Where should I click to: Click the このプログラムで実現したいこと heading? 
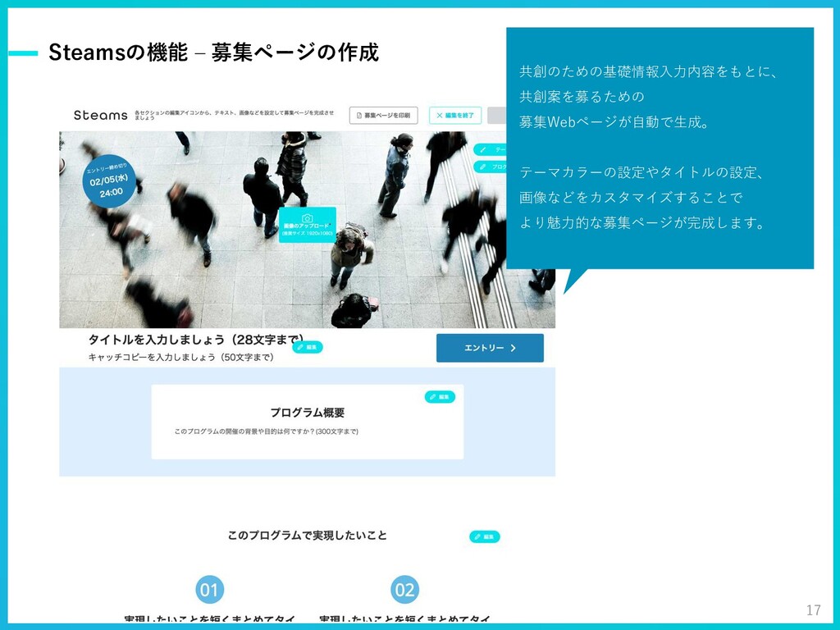pos(307,536)
